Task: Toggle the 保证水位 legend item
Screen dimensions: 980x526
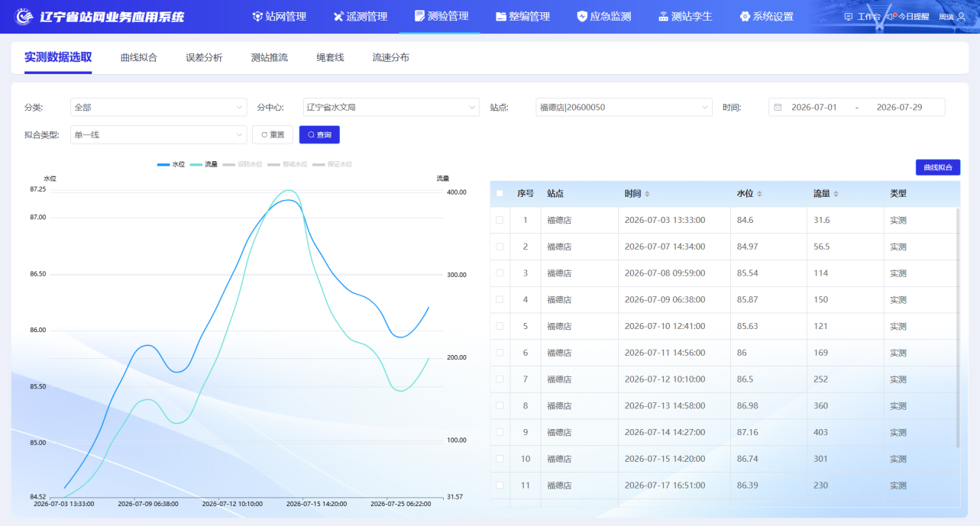Action: (332, 164)
